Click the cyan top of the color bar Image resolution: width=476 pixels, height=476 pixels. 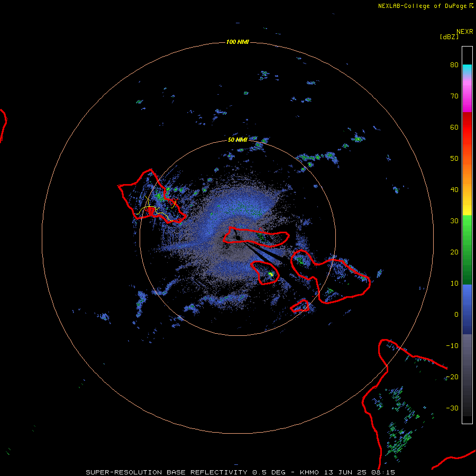(467, 69)
